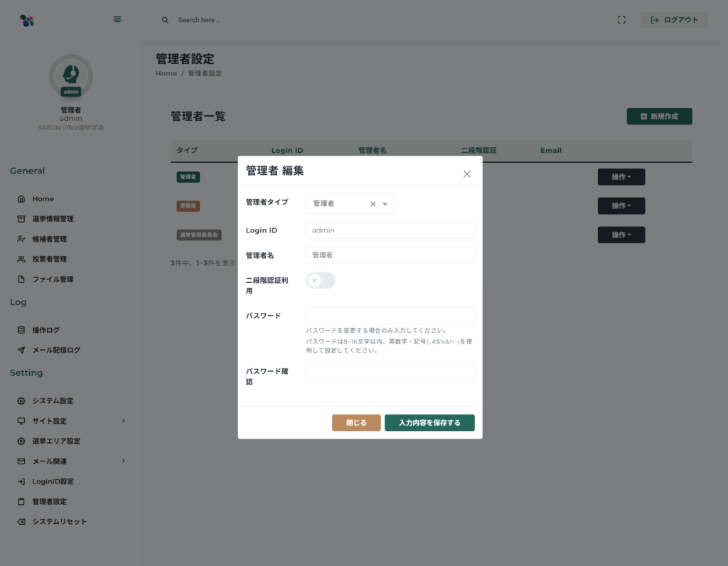Open the 管理者タイプ dropdown arrow

coord(385,204)
